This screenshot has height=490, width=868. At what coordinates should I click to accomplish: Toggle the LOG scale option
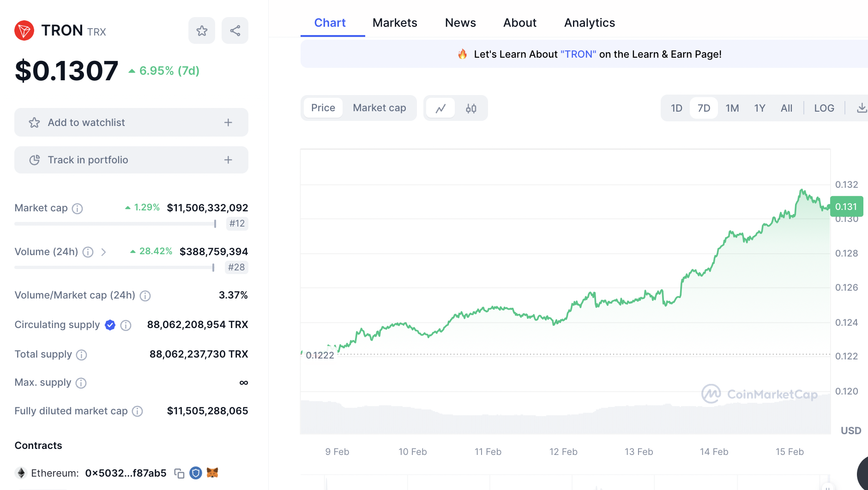coord(824,108)
